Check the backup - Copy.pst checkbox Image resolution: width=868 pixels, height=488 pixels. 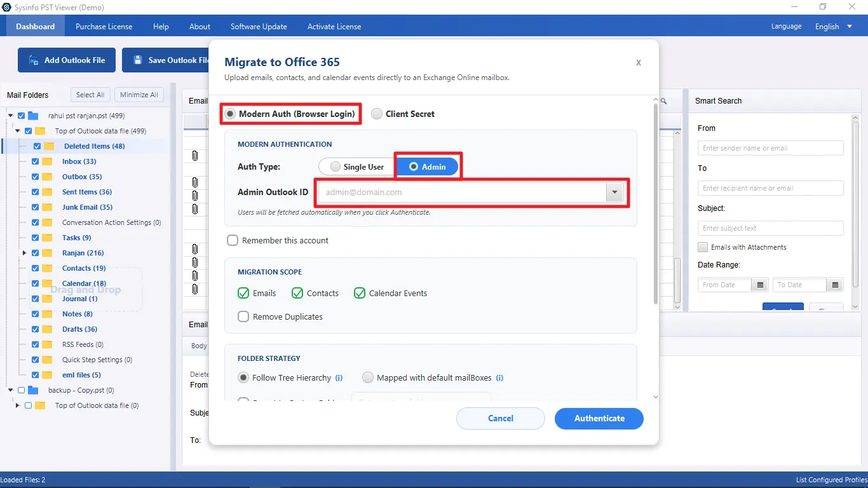(22, 390)
